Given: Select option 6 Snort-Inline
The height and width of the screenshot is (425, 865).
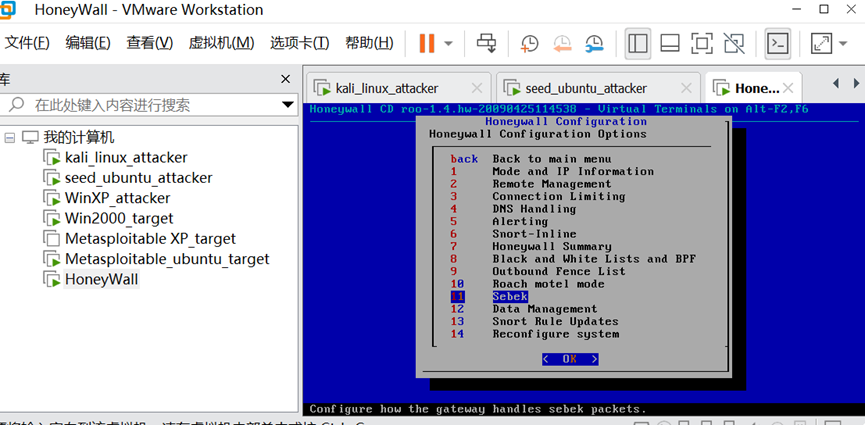Looking at the screenshot, I should coord(513,234).
